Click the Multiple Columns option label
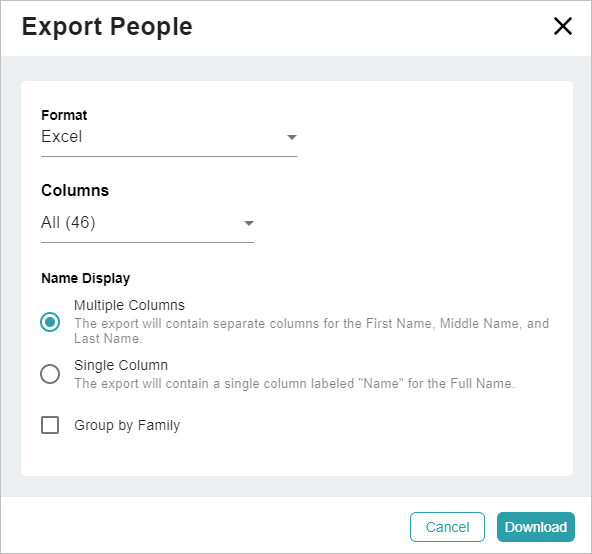592x554 pixels. (x=130, y=305)
